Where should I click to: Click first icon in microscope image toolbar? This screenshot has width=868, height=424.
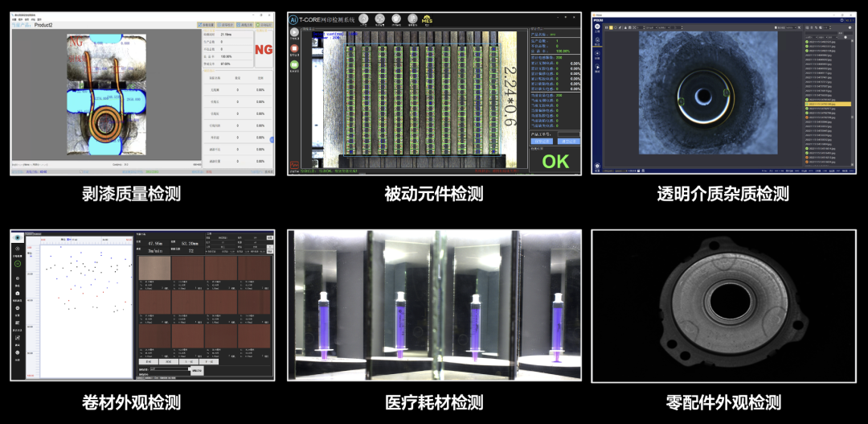(x=606, y=27)
